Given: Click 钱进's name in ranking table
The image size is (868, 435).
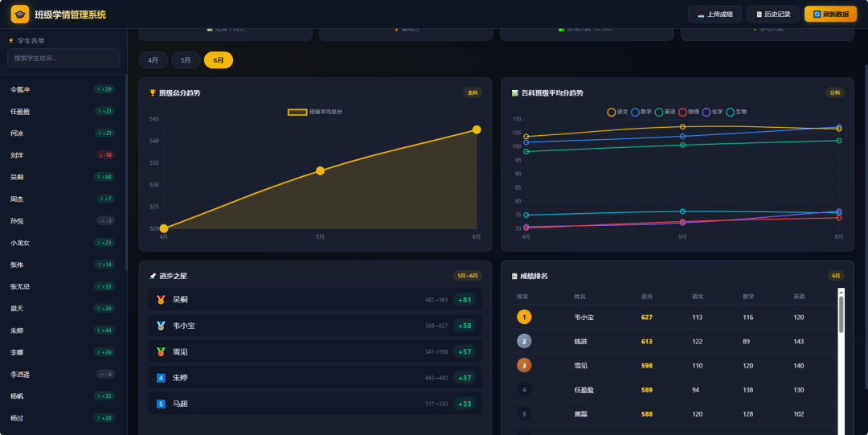Looking at the screenshot, I should pos(581,342).
